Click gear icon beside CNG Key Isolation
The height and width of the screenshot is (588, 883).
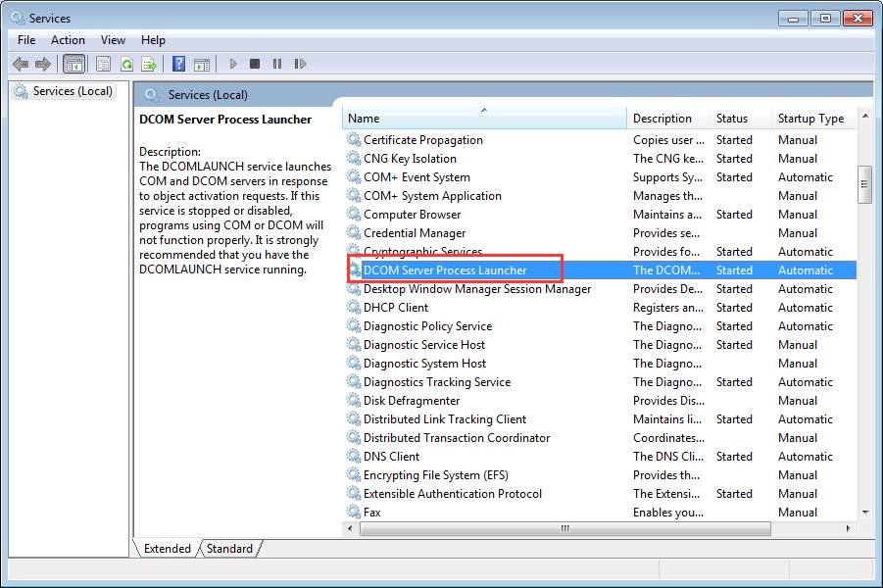tap(354, 158)
